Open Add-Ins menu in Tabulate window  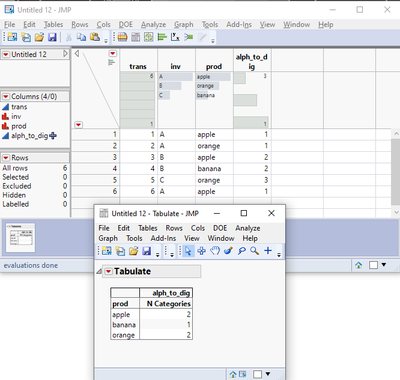pyautogui.click(x=163, y=238)
